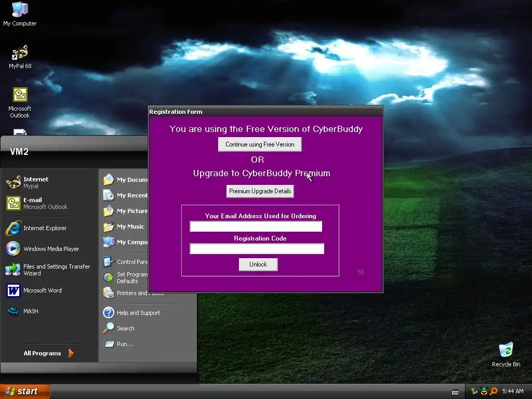Open My Documents in Start menu
The width and height of the screenshot is (532, 399).
[x=125, y=179]
